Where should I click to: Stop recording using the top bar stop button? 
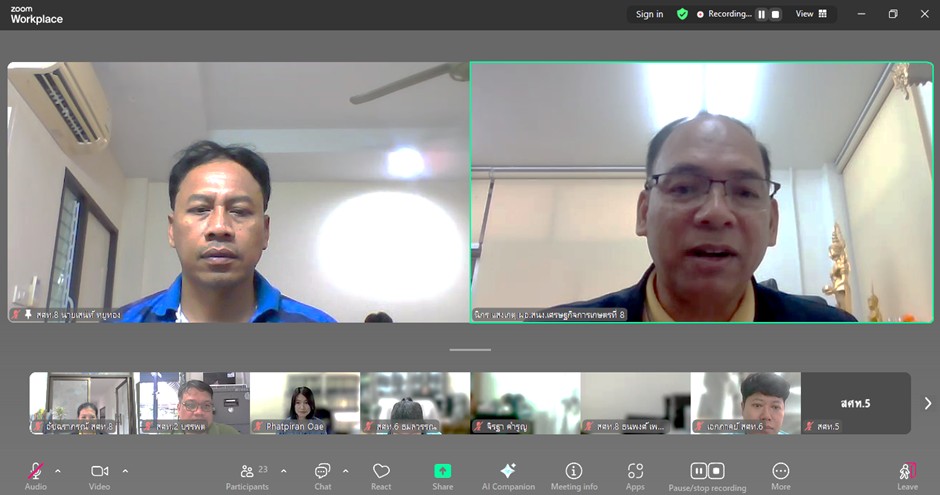coord(775,14)
